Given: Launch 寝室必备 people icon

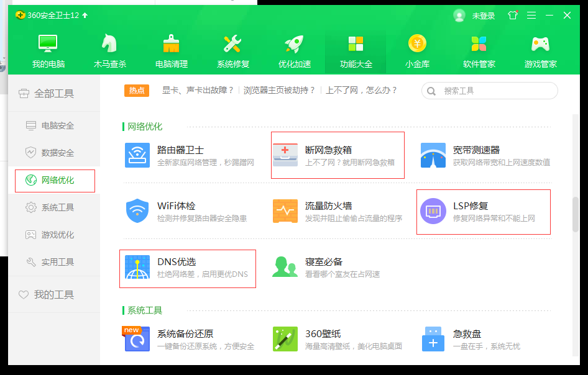Looking at the screenshot, I should [x=284, y=266].
